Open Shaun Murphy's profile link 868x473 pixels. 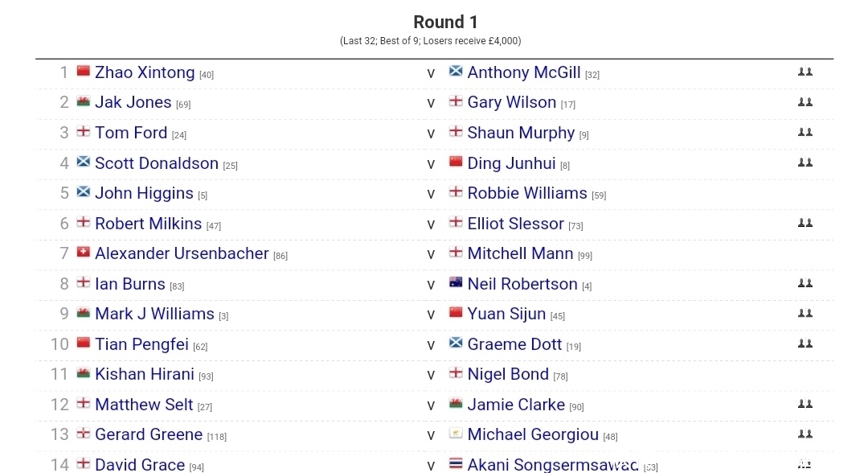coord(521,133)
